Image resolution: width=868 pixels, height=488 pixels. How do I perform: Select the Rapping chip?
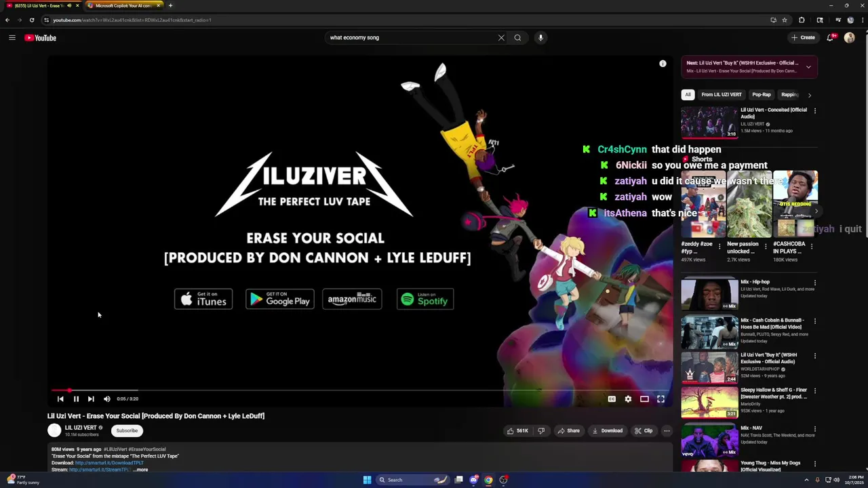point(789,95)
